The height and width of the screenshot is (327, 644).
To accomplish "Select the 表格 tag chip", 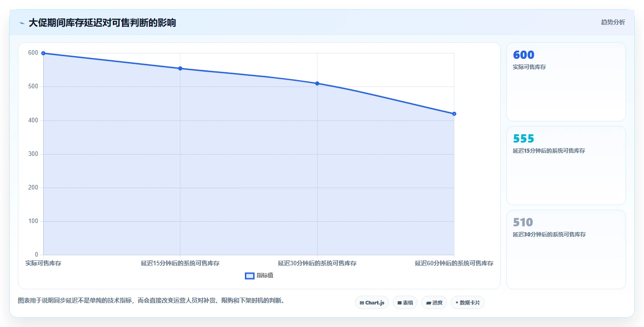I will [405, 303].
